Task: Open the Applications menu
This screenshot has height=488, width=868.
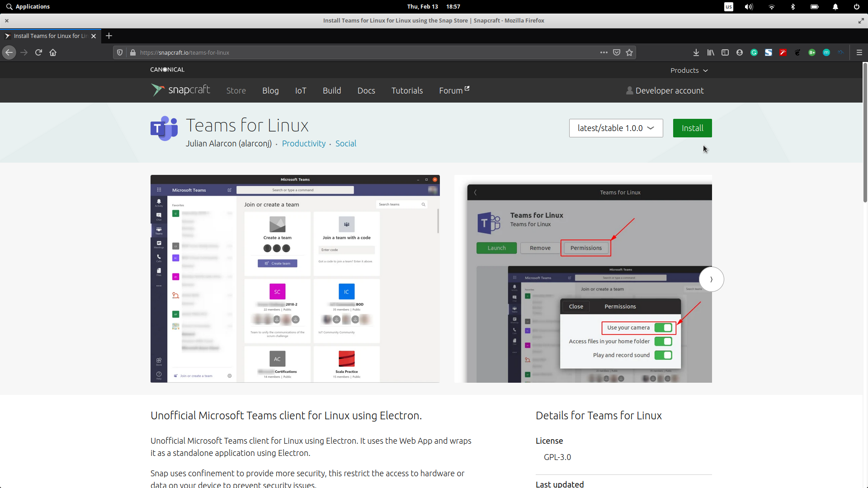Action: (28, 7)
